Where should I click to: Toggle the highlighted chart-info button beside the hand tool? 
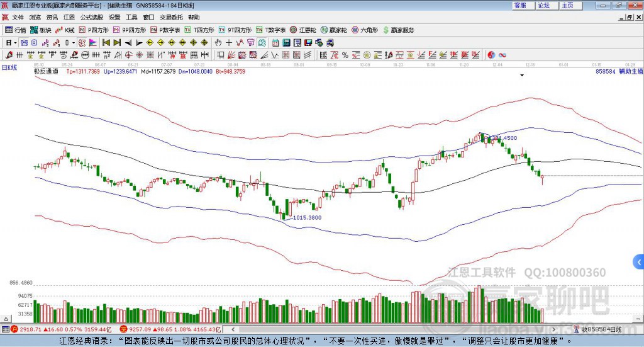262,43
